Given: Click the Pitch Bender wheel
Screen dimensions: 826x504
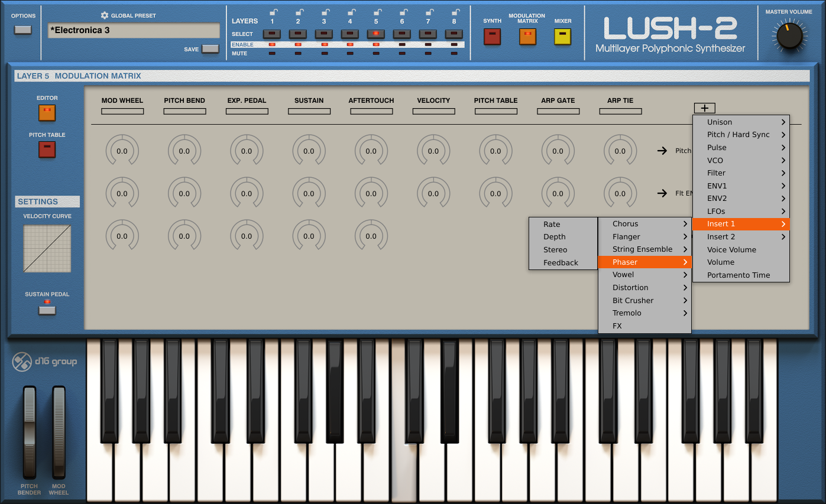Looking at the screenshot, I should [29, 432].
